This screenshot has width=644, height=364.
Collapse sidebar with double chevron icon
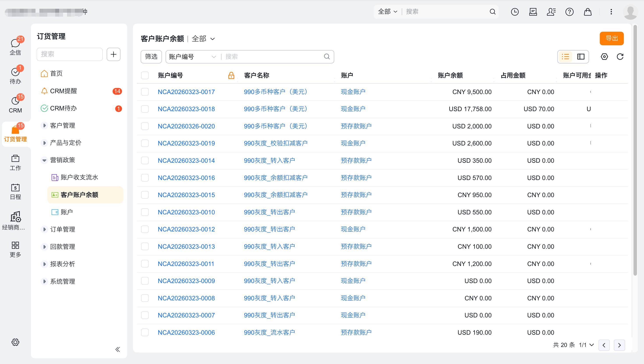click(118, 349)
